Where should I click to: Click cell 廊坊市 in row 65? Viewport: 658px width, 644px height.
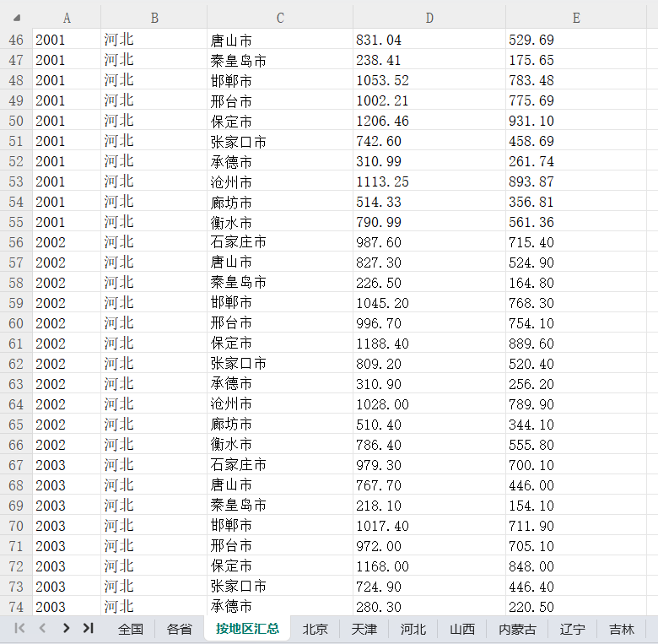pos(280,424)
